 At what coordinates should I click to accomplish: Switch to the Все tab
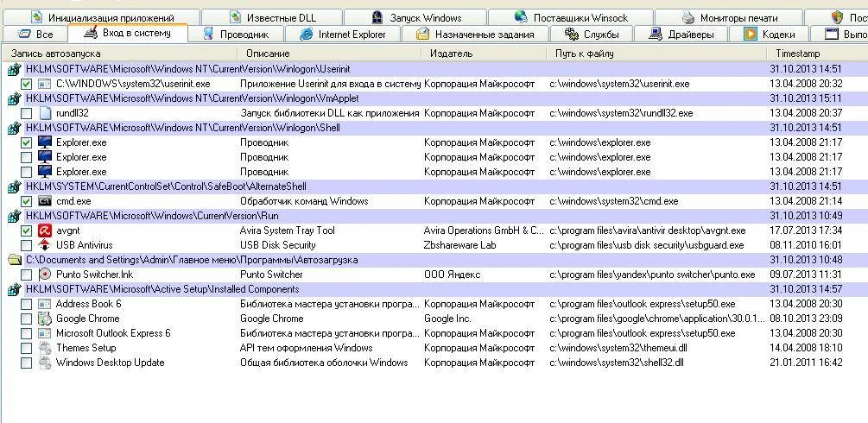tap(35, 35)
